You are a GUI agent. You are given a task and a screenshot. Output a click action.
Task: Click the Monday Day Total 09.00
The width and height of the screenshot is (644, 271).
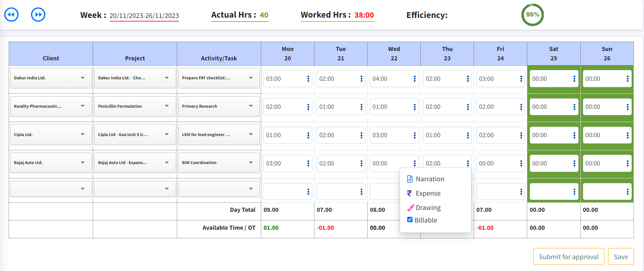point(271,210)
